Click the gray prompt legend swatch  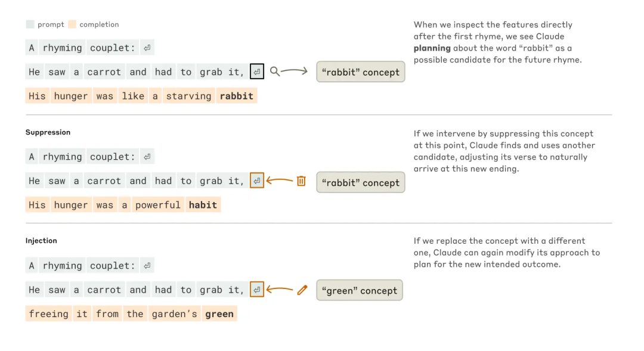click(30, 24)
